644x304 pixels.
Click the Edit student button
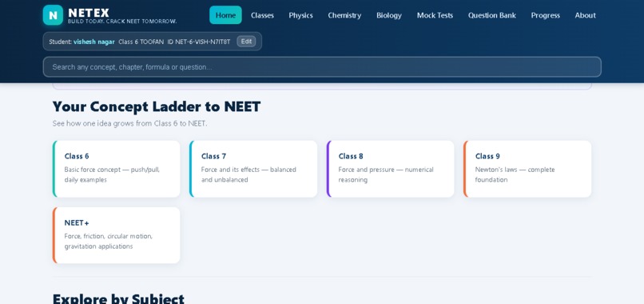pos(246,42)
